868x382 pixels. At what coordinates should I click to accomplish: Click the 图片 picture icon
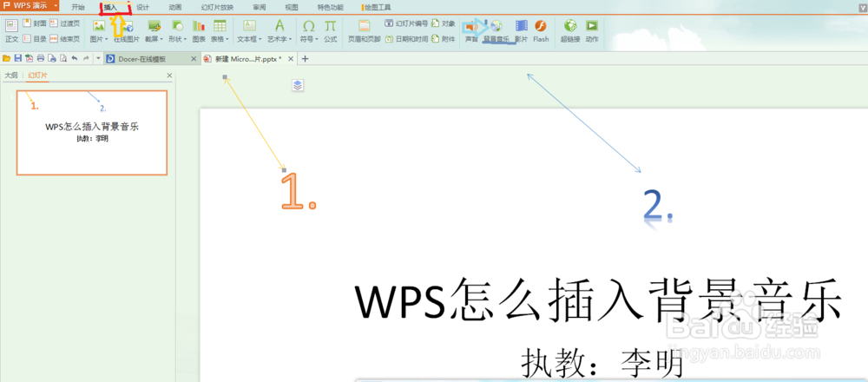tap(99, 25)
